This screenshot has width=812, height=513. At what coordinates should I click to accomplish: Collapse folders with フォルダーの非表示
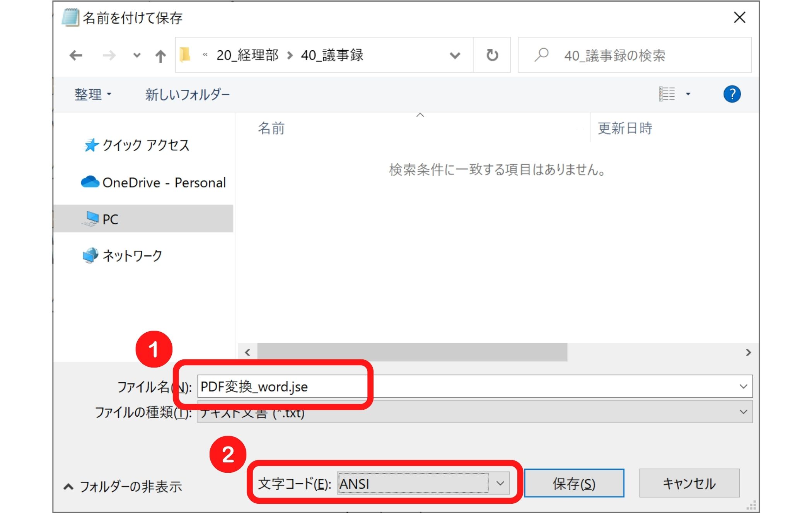(x=123, y=486)
